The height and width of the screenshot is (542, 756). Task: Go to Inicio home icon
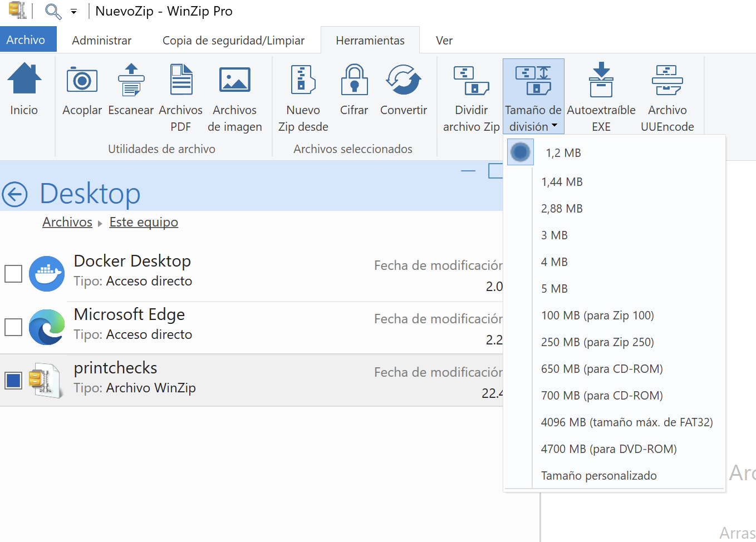[24, 89]
